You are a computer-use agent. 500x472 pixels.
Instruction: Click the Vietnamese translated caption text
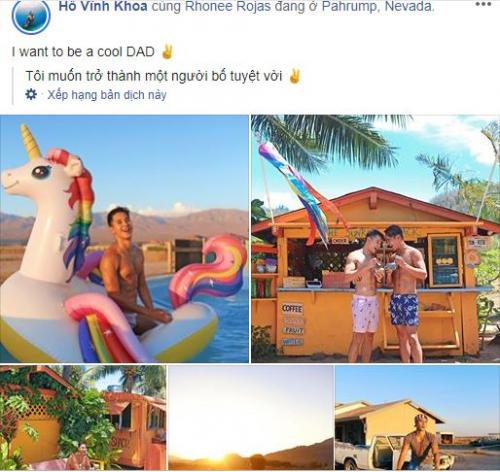tap(154, 76)
